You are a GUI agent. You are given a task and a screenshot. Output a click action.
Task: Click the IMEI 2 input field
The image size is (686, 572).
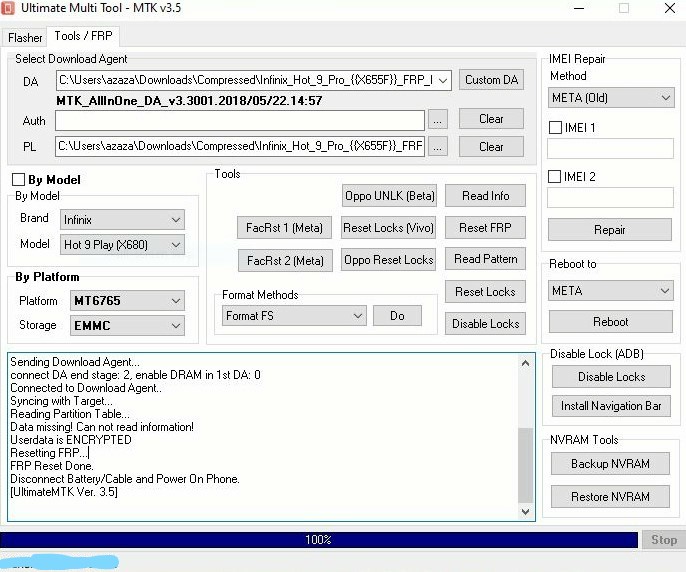(610, 197)
